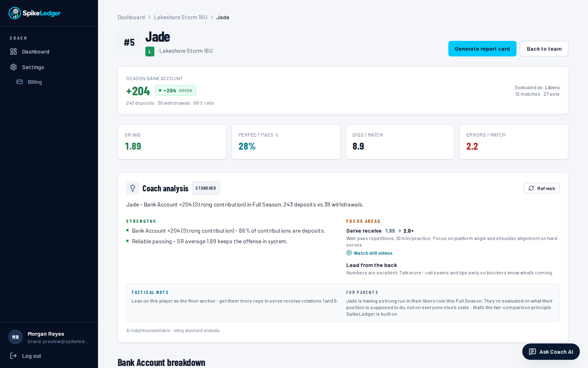
Task: Open Morgan Reyes profile name
Action: tap(46, 334)
